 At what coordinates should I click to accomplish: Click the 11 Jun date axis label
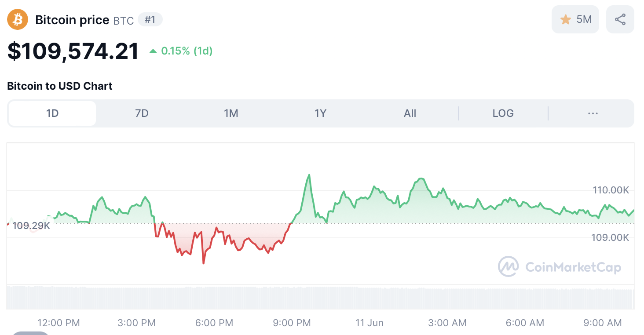pyautogui.click(x=370, y=323)
